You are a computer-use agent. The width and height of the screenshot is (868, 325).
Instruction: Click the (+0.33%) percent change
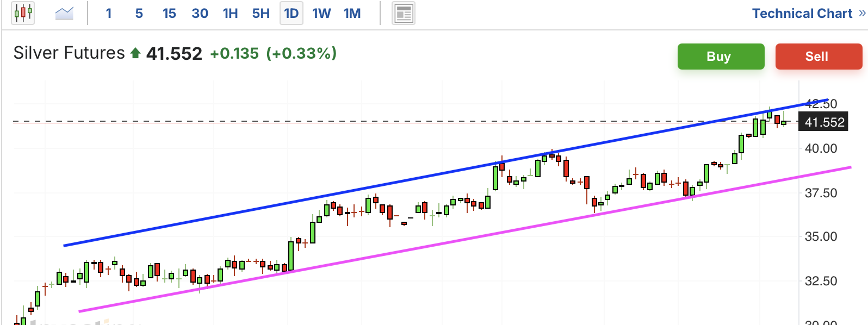click(x=301, y=53)
